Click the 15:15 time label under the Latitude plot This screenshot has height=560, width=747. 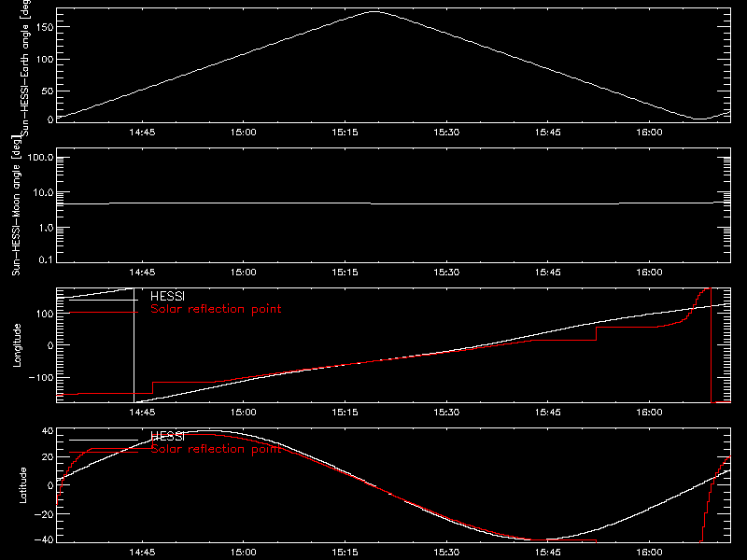345,552
